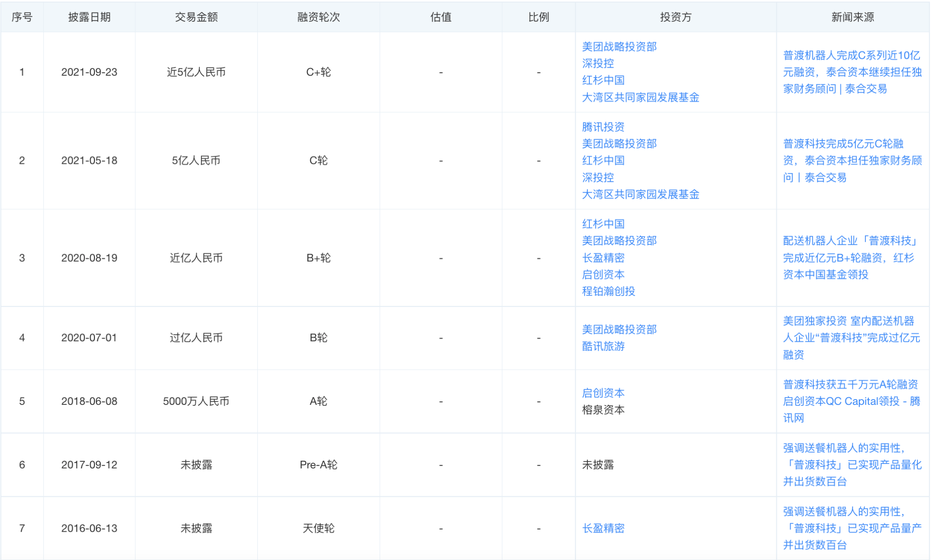Open news link in Pre-A轮 row
Viewport: 931px width, 560px height.
click(x=851, y=465)
